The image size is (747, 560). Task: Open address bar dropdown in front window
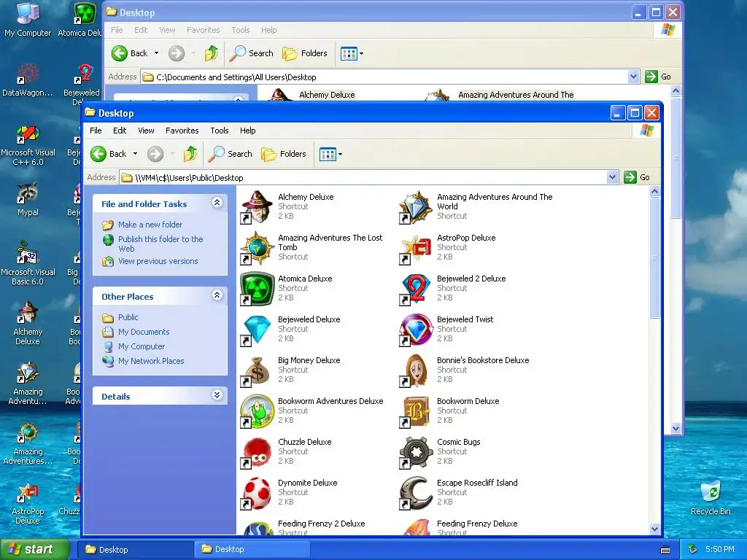(x=613, y=178)
